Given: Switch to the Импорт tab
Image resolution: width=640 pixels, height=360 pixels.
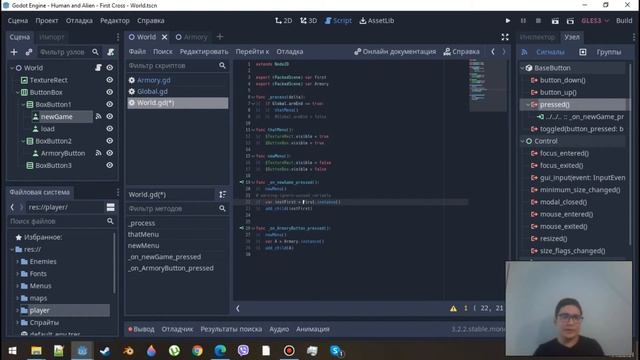Looking at the screenshot, I should [x=51, y=37].
